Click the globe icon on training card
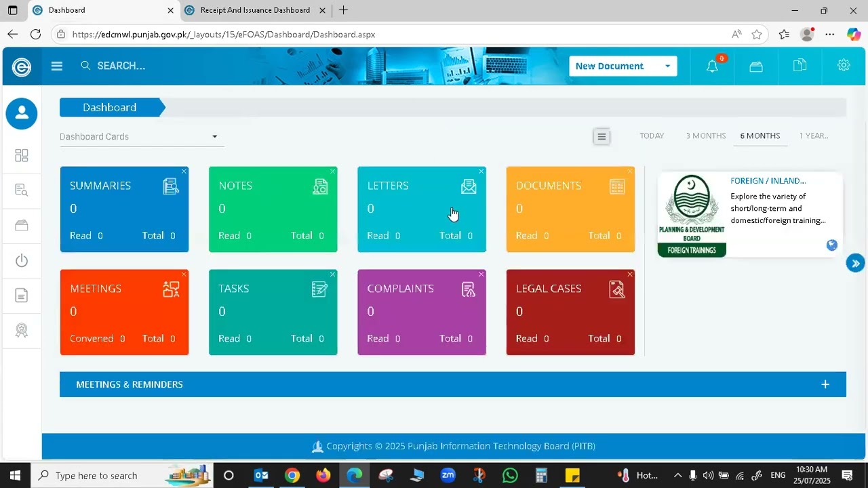This screenshot has height=488, width=868. point(832,245)
